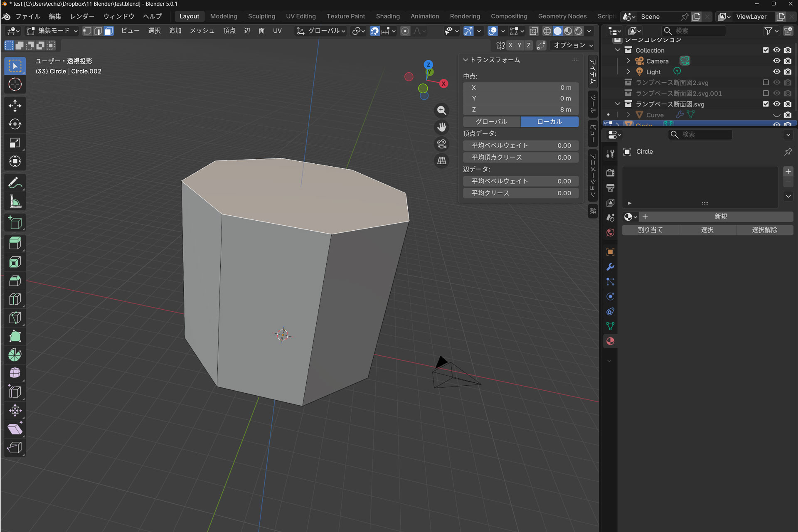Click the 平均ベベルウェイト vertex data slider
The height and width of the screenshot is (532, 798).
tap(520, 145)
